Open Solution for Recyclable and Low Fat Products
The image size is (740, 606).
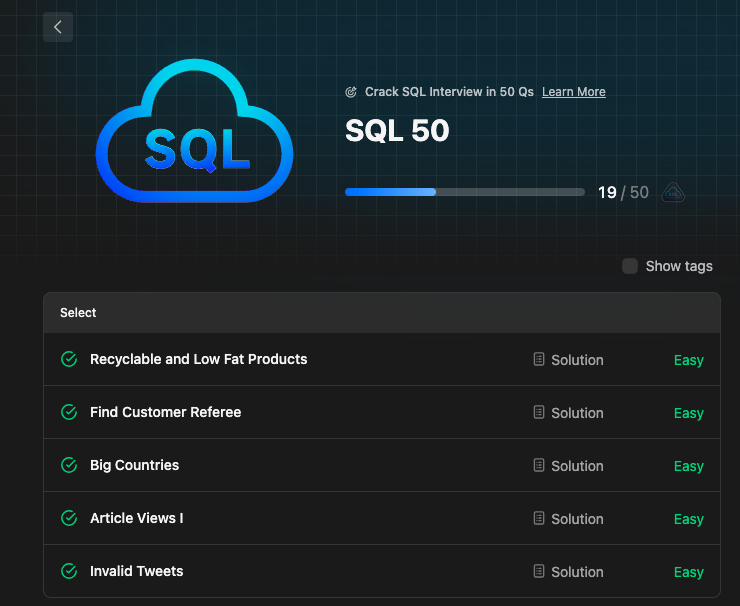[x=577, y=360]
